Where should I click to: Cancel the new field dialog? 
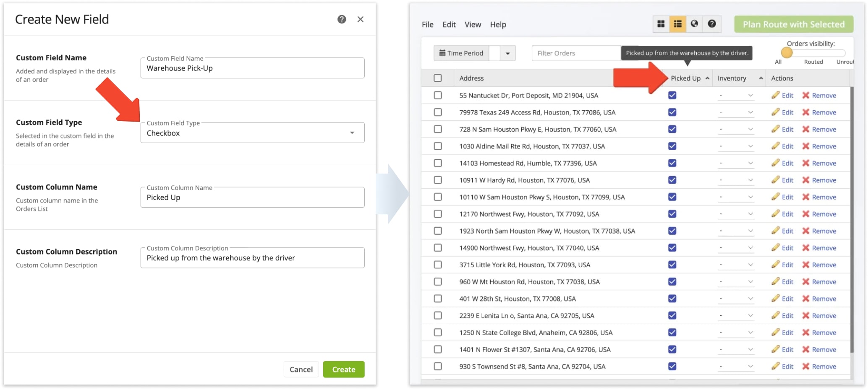point(301,369)
